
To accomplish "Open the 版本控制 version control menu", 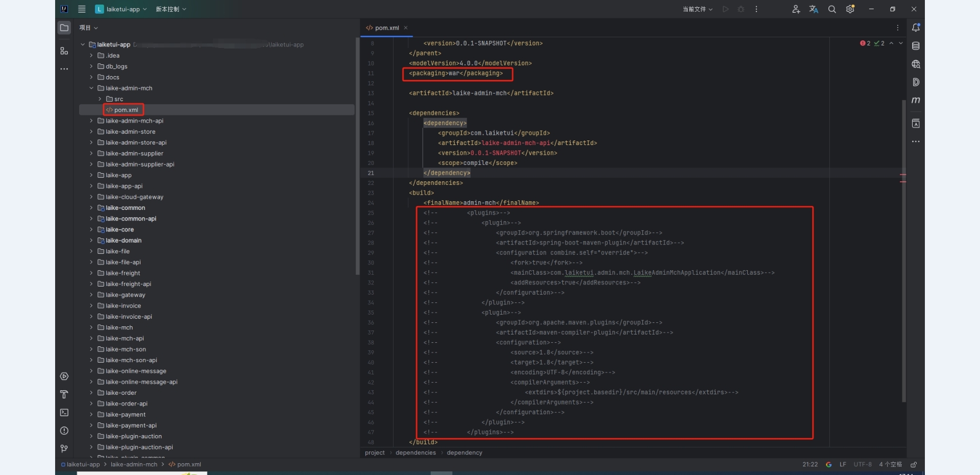I will pos(170,9).
